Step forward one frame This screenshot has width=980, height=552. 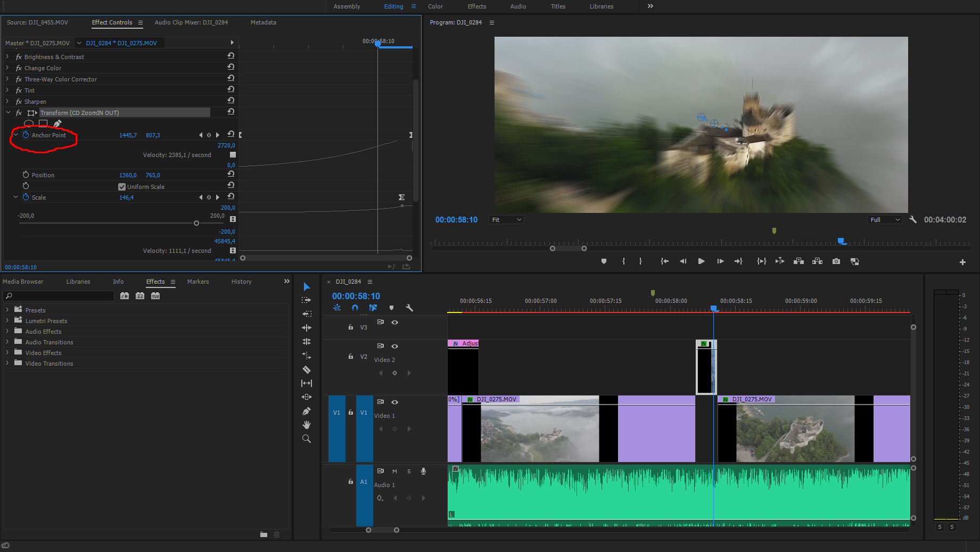tap(720, 261)
